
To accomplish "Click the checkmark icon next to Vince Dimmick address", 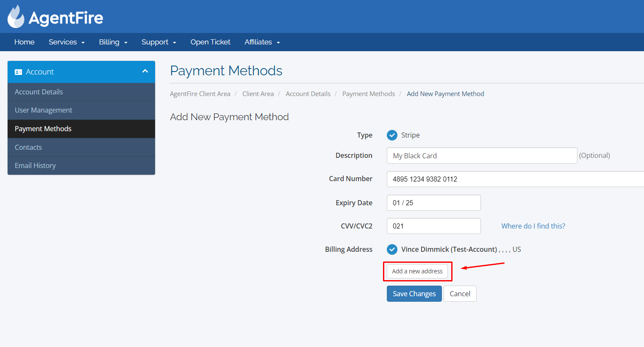I will 392,249.
